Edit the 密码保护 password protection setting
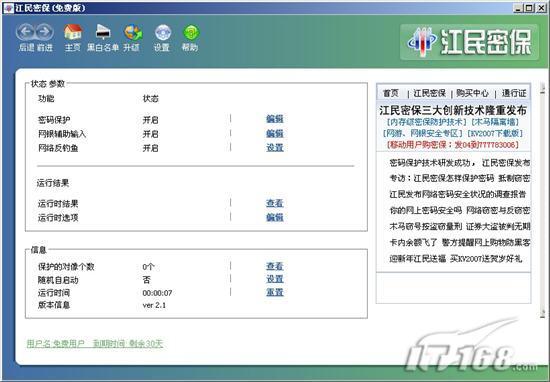The width and height of the screenshot is (550, 382). pos(275,119)
